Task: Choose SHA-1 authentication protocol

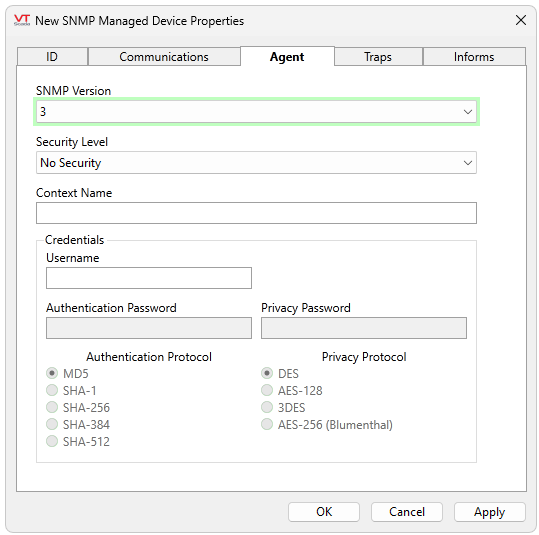Action: (71, 391)
